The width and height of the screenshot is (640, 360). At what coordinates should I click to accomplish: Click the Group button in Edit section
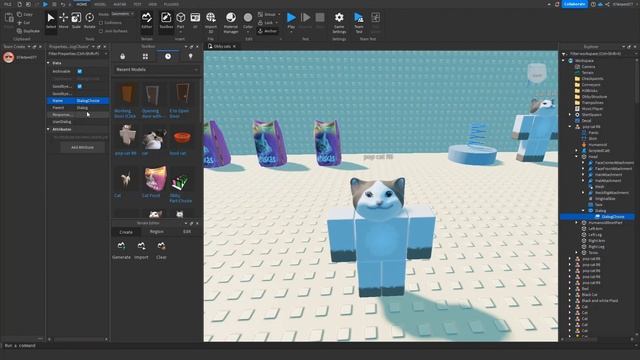coord(267,14)
